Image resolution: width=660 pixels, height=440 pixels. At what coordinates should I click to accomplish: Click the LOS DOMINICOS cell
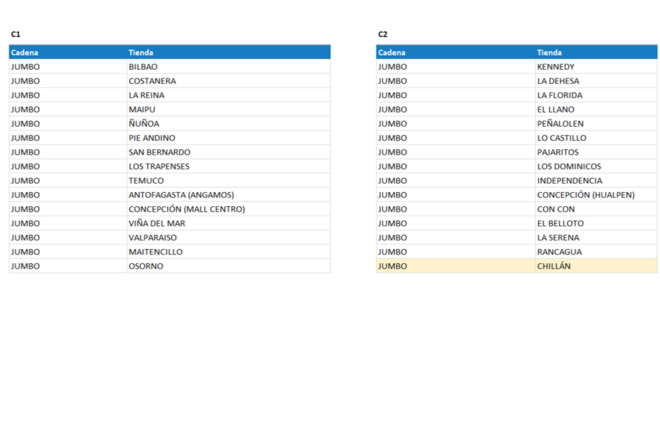[569, 166]
